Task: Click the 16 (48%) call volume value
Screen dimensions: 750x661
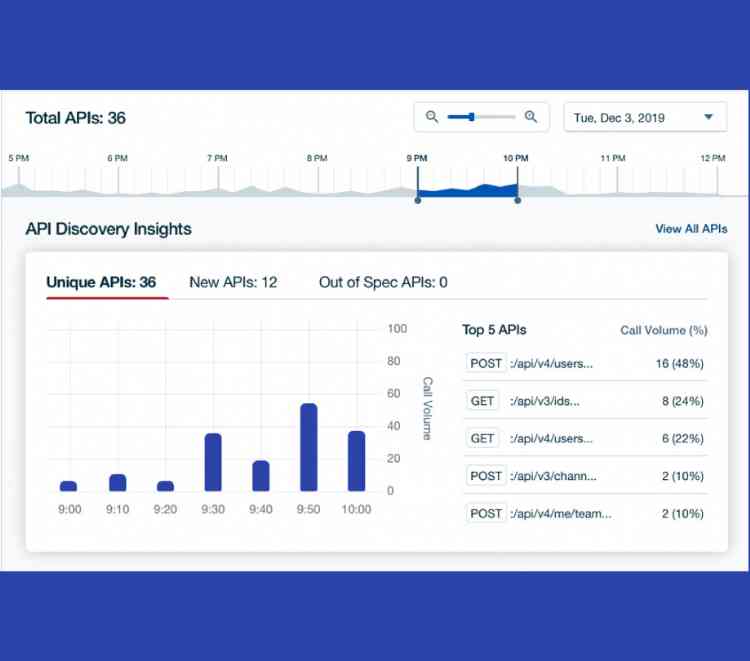Action: [x=680, y=364]
